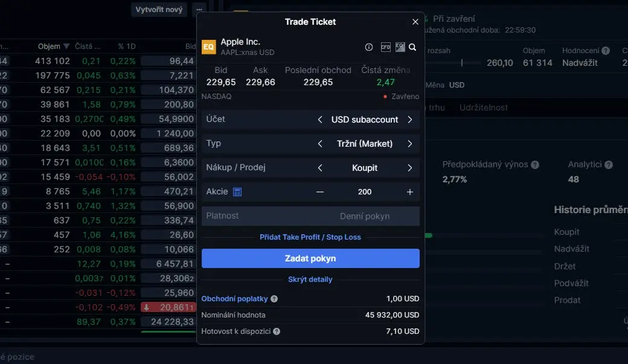Click help icon beside Hotovost k dispozici
This screenshot has width=628, height=364.
[x=277, y=331]
